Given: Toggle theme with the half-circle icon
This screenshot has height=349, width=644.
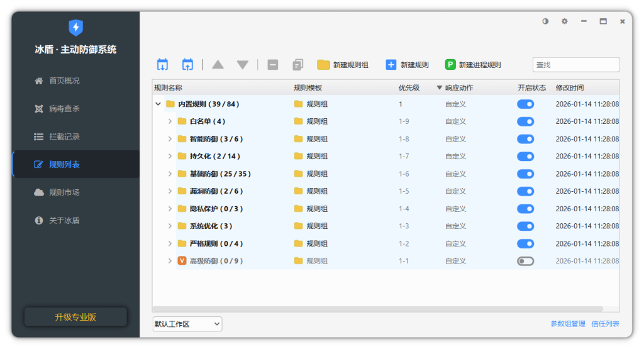Looking at the screenshot, I should tap(545, 21).
